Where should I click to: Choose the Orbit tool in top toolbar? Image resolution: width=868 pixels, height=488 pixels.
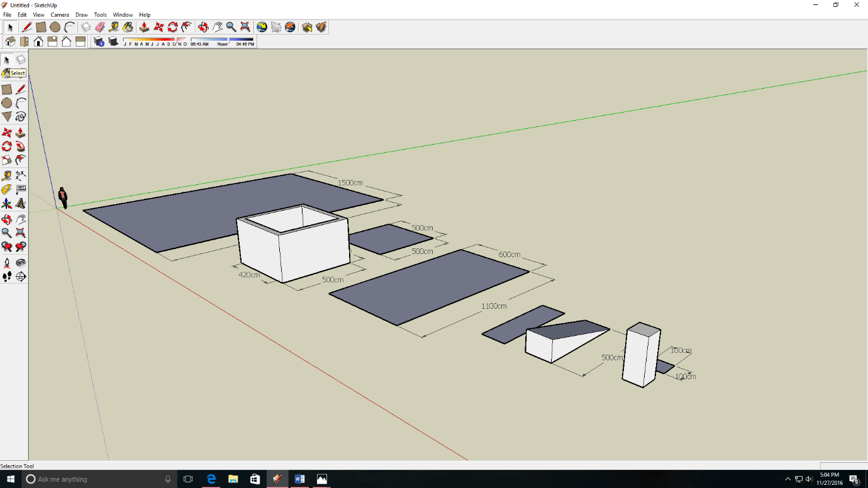[203, 27]
